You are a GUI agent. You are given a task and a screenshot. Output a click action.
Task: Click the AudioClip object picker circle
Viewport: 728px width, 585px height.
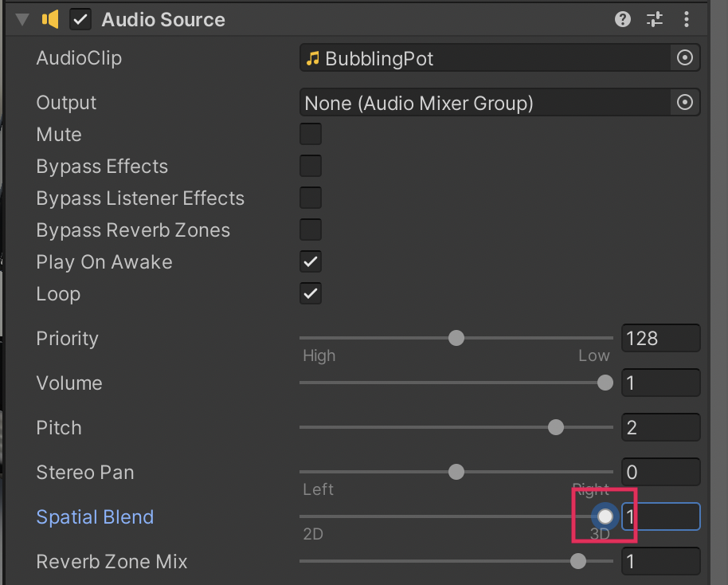point(684,58)
